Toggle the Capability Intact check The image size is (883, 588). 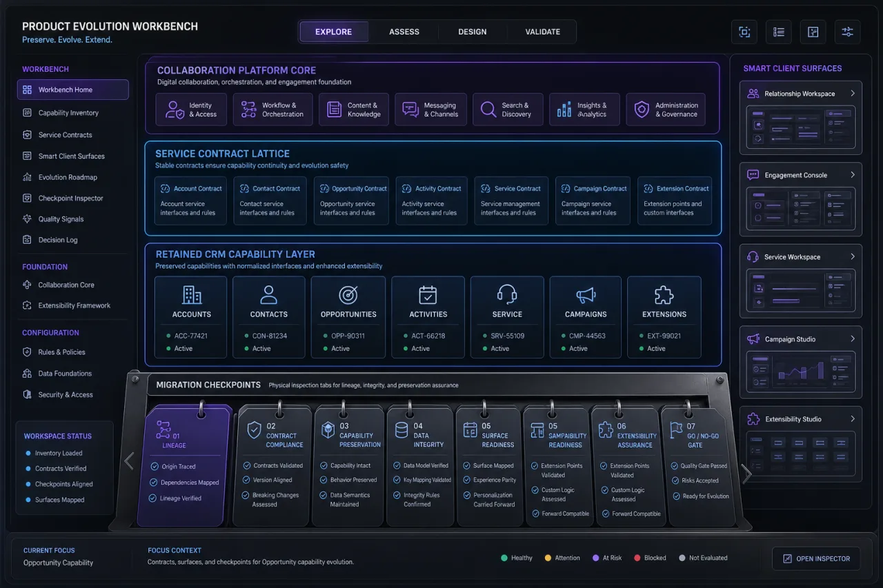(x=324, y=465)
